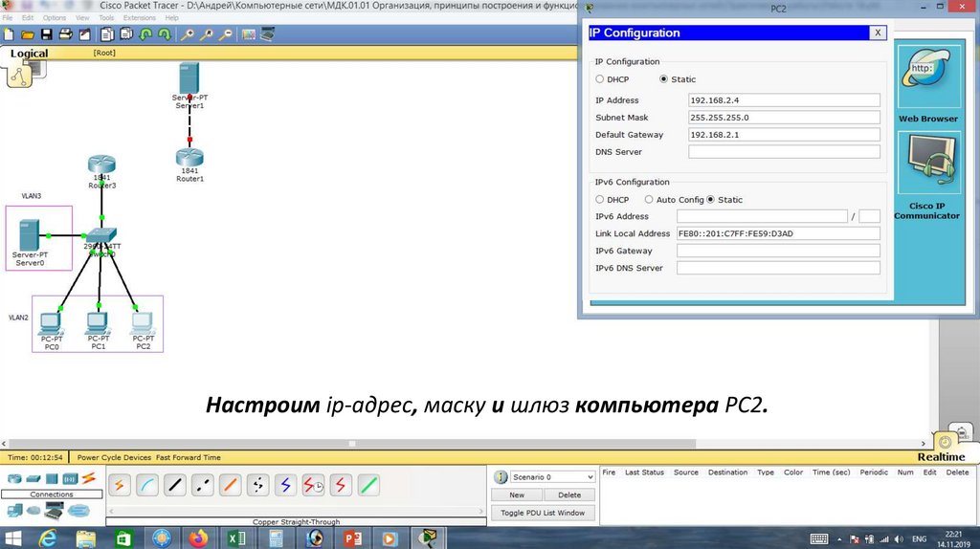Open the Edit menu
This screenshot has width=980, height=549.
click(x=28, y=18)
